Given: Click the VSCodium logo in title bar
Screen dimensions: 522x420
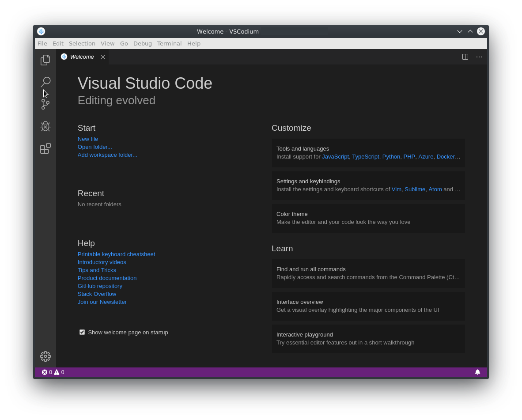Looking at the screenshot, I should coord(41,31).
